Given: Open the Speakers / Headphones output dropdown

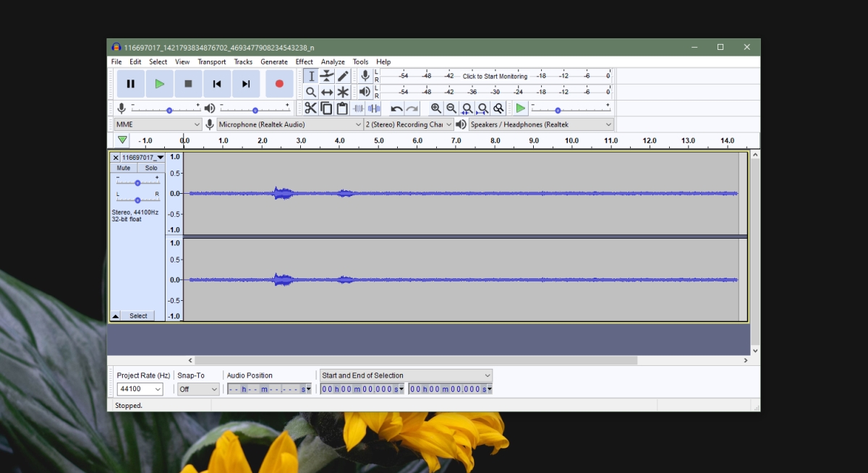Looking at the screenshot, I should pyautogui.click(x=541, y=124).
